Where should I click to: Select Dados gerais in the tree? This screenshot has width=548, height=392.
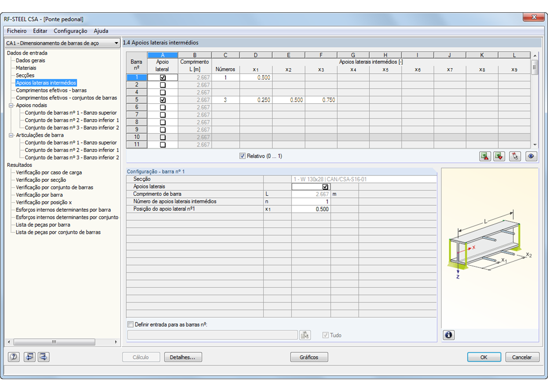point(31,60)
